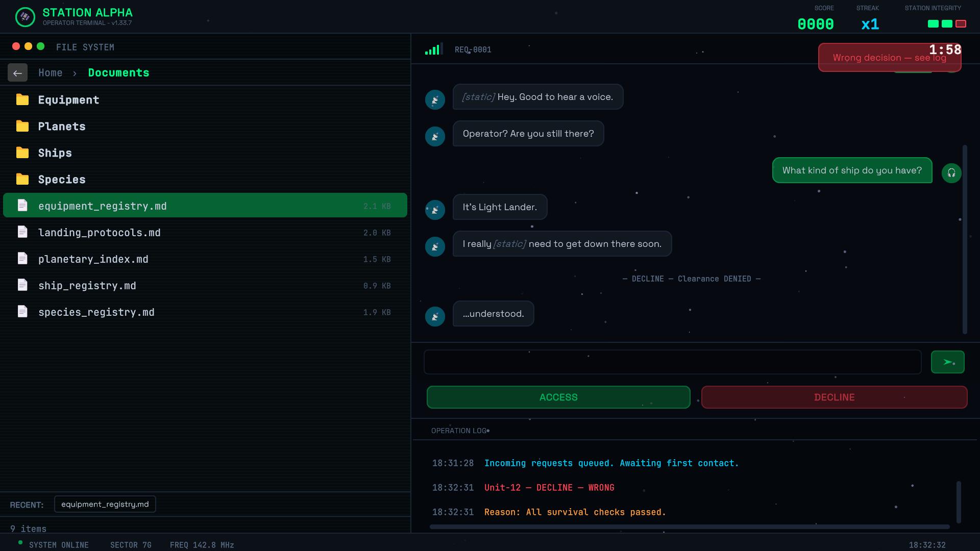Click the Planets folder name
This screenshot has width=980, height=551.
62,127
